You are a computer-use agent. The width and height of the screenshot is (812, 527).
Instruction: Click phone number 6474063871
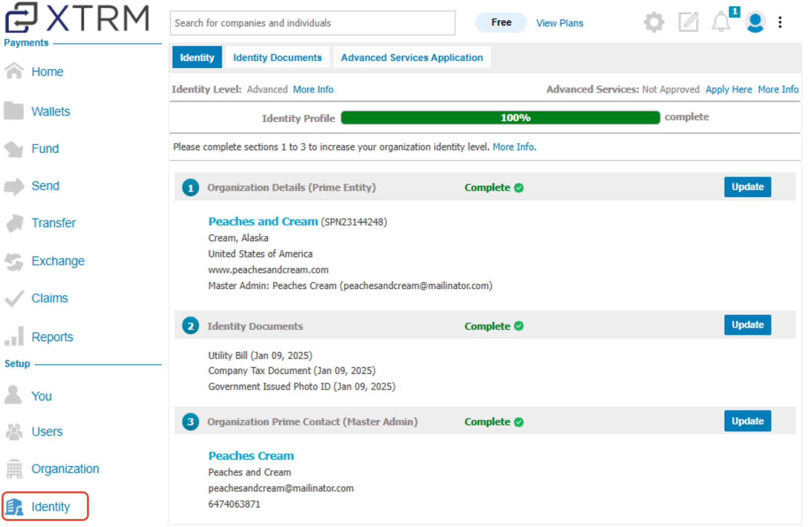click(235, 504)
